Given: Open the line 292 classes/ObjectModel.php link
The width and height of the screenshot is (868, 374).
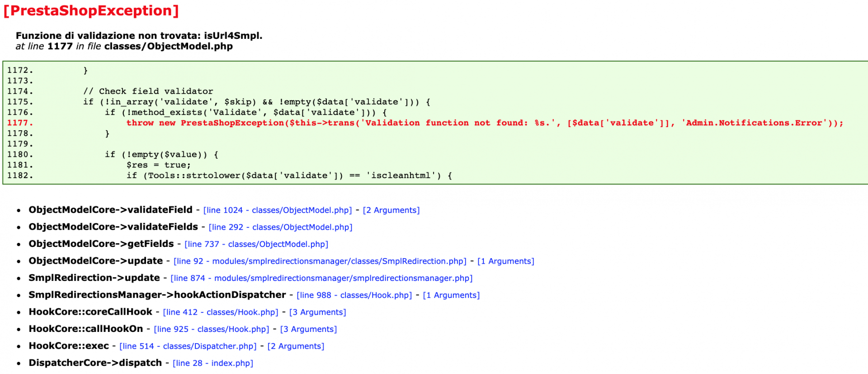Looking at the screenshot, I should (280, 227).
